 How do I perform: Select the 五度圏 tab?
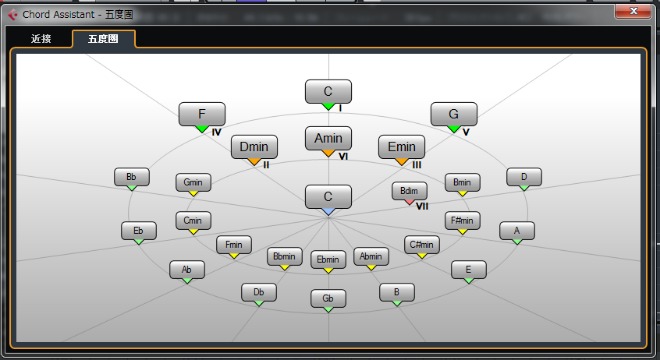point(104,39)
